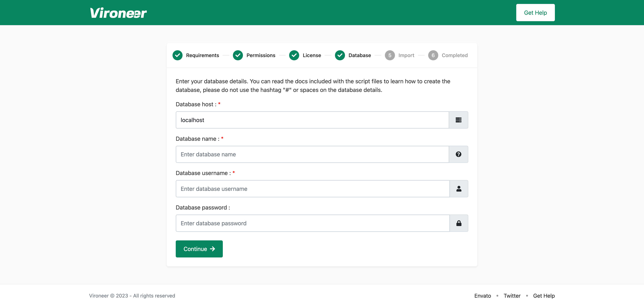Click the License step checkmark icon
Image resolution: width=644 pixels, height=307 pixels.
pyautogui.click(x=294, y=55)
